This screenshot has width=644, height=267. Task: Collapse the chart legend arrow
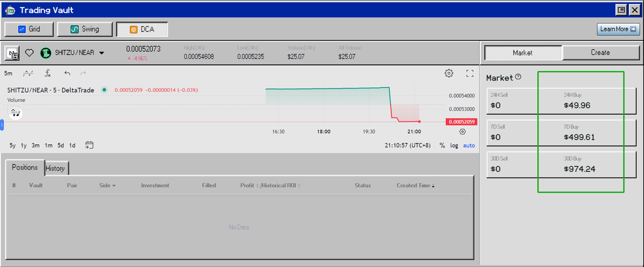14,110
